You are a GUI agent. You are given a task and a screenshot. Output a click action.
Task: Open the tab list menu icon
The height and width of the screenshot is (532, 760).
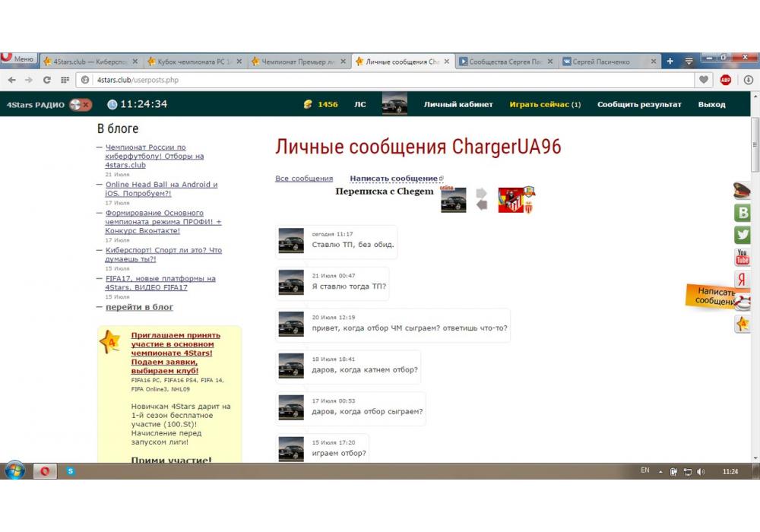pyautogui.click(x=689, y=61)
